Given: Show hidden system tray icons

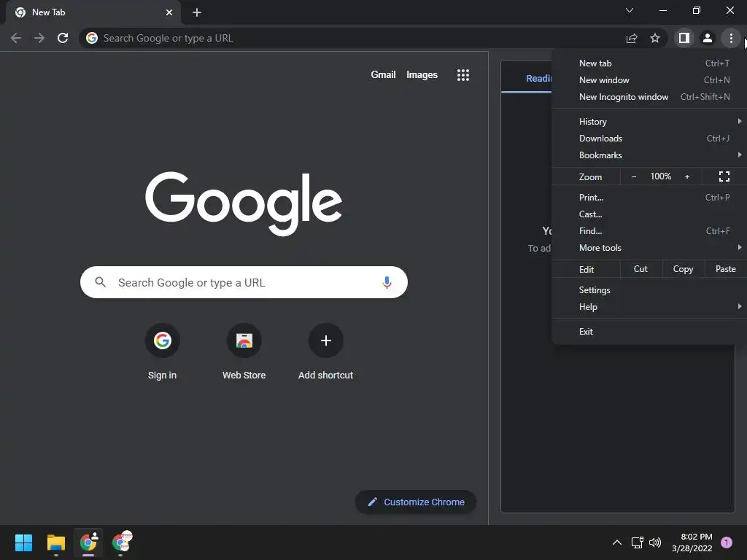Looking at the screenshot, I should (x=617, y=542).
